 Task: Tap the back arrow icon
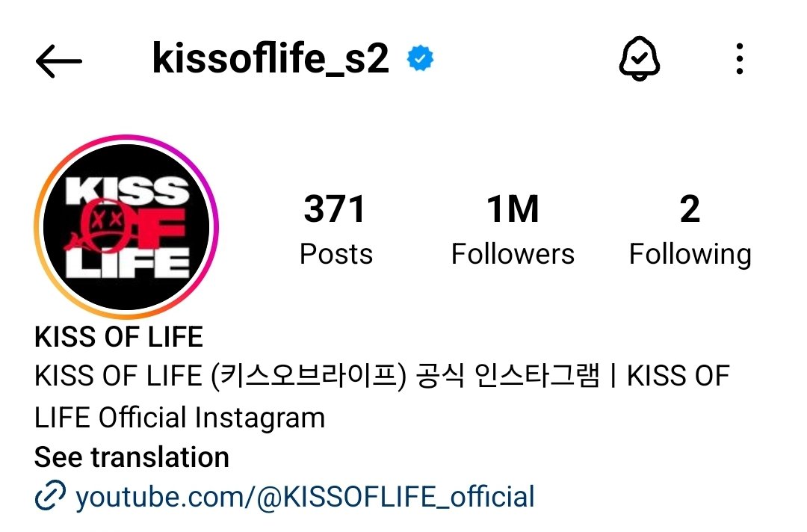(59, 61)
